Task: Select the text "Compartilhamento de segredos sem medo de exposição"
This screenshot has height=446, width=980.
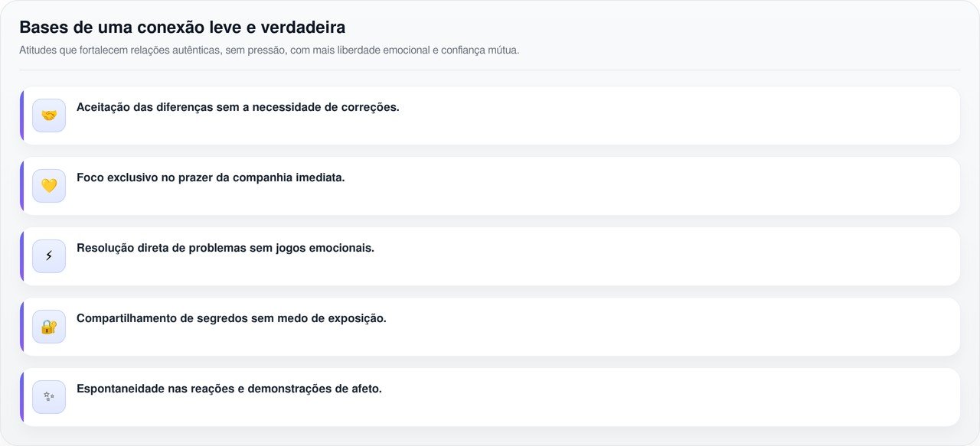Action: [x=231, y=318]
